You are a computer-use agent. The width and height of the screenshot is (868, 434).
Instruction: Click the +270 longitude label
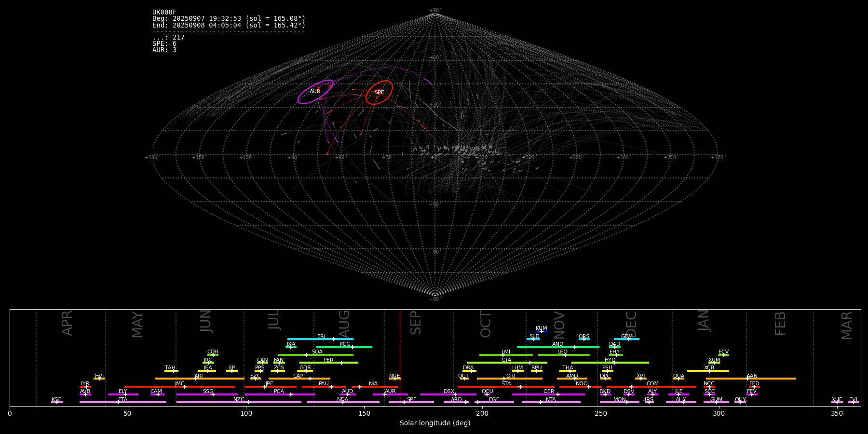click(x=575, y=158)
